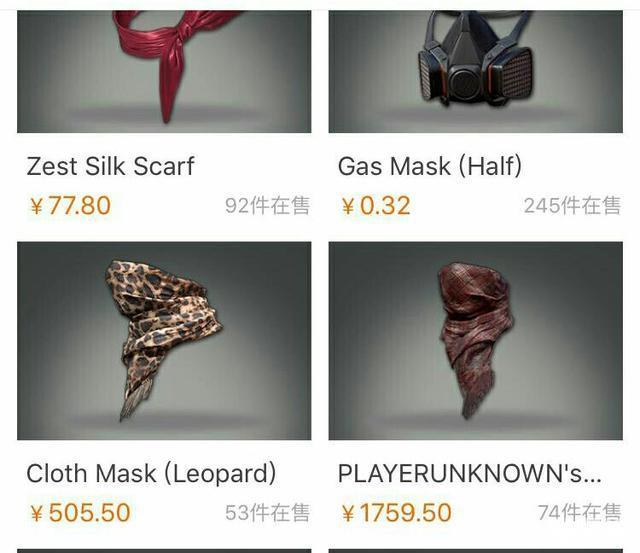View the 92件在售 listings count
The height and width of the screenshot is (553, 640).
267,205
